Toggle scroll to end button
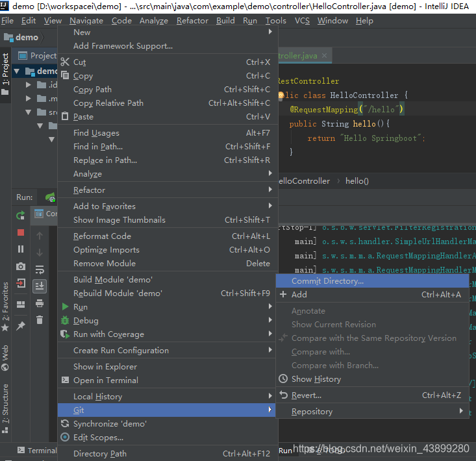Viewport: 476px width, 461px height. pyautogui.click(x=40, y=286)
